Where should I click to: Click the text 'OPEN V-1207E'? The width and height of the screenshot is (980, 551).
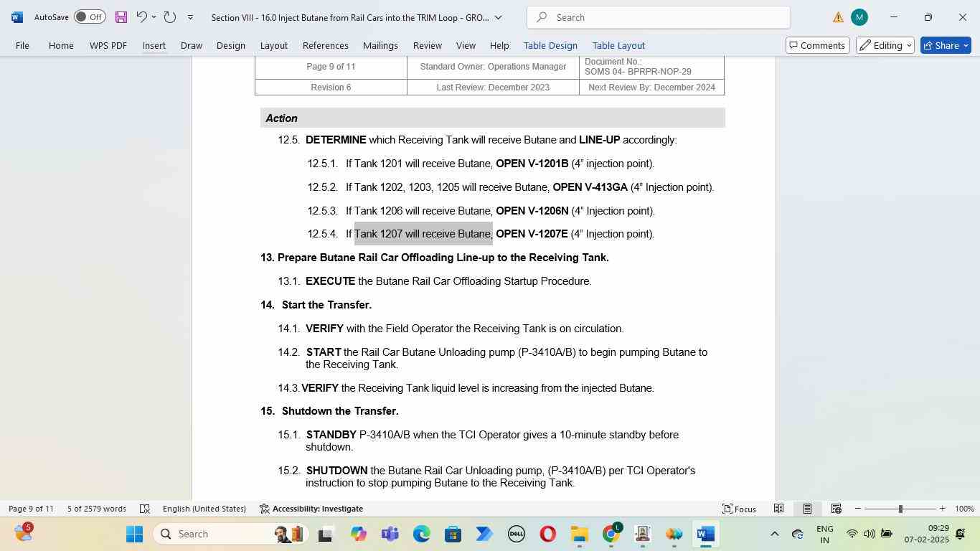(x=532, y=234)
